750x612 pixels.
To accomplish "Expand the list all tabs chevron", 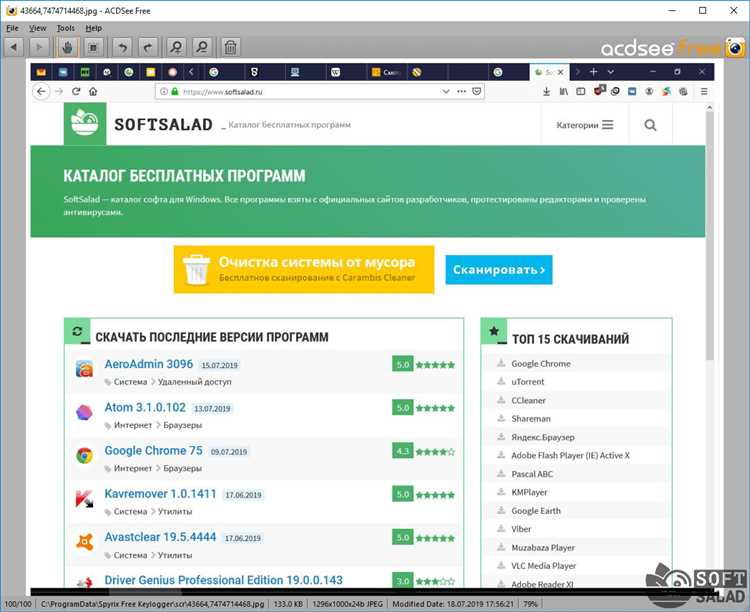I will tap(610, 72).
